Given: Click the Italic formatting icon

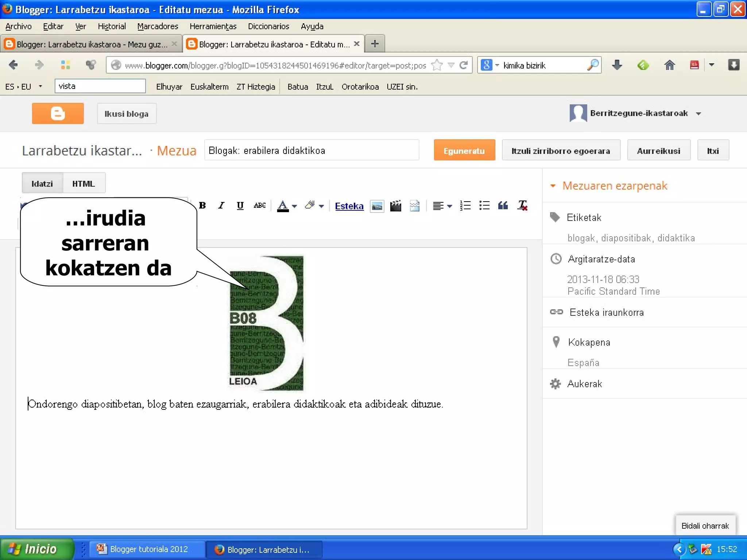Looking at the screenshot, I should [x=221, y=206].
